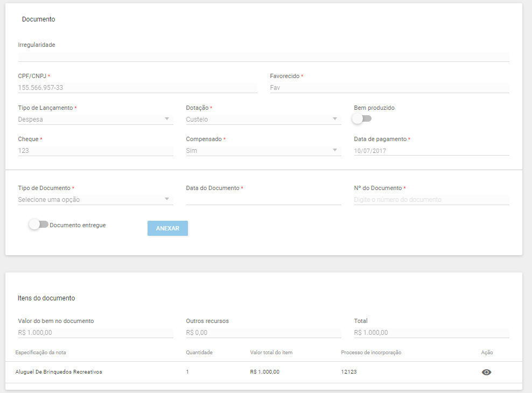Image resolution: width=532 pixels, height=393 pixels.
Task: Click the Data de pagamento field
Action: [x=431, y=151]
